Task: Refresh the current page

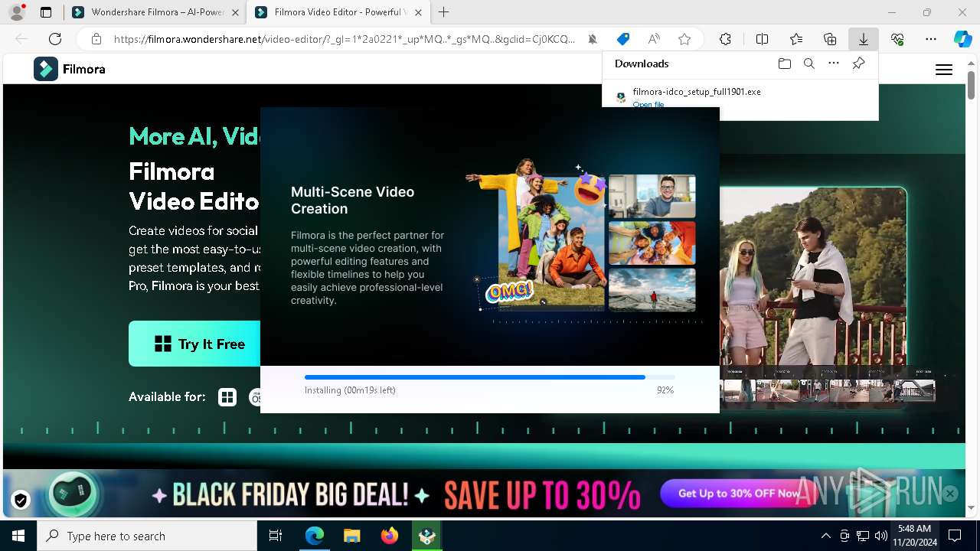Action: click(x=55, y=39)
